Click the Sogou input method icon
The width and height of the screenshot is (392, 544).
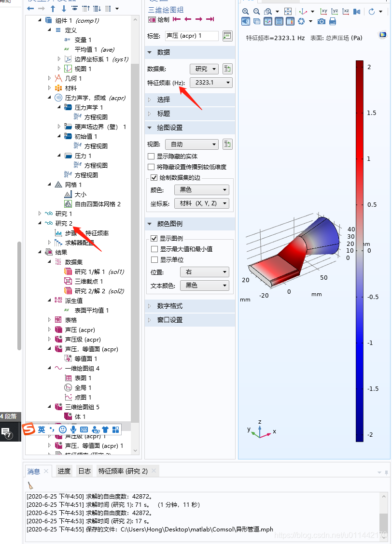coord(29,429)
